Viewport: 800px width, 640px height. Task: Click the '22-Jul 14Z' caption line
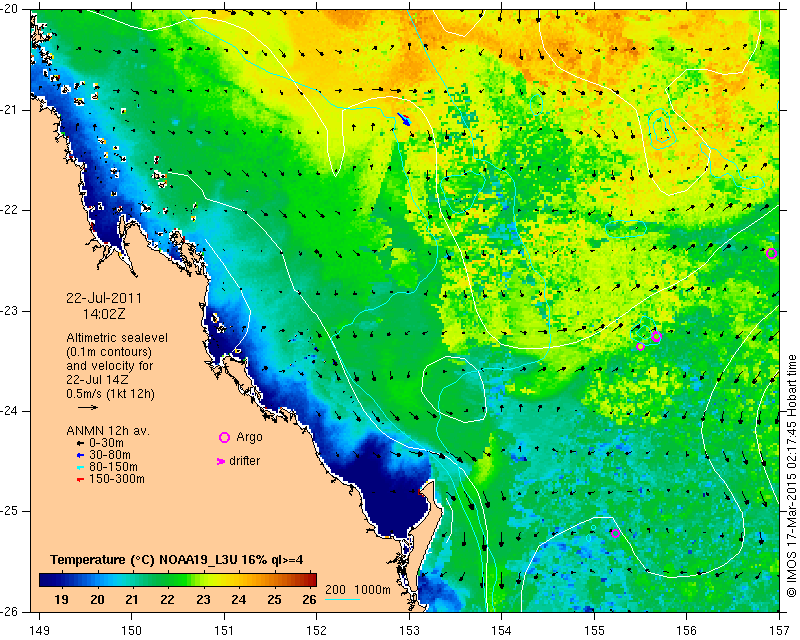pyautogui.click(x=97, y=380)
